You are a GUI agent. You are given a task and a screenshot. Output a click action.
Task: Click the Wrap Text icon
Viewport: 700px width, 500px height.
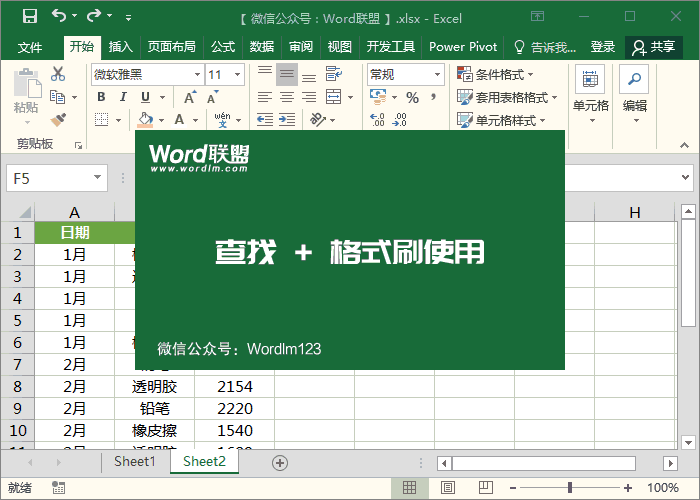click(x=333, y=73)
